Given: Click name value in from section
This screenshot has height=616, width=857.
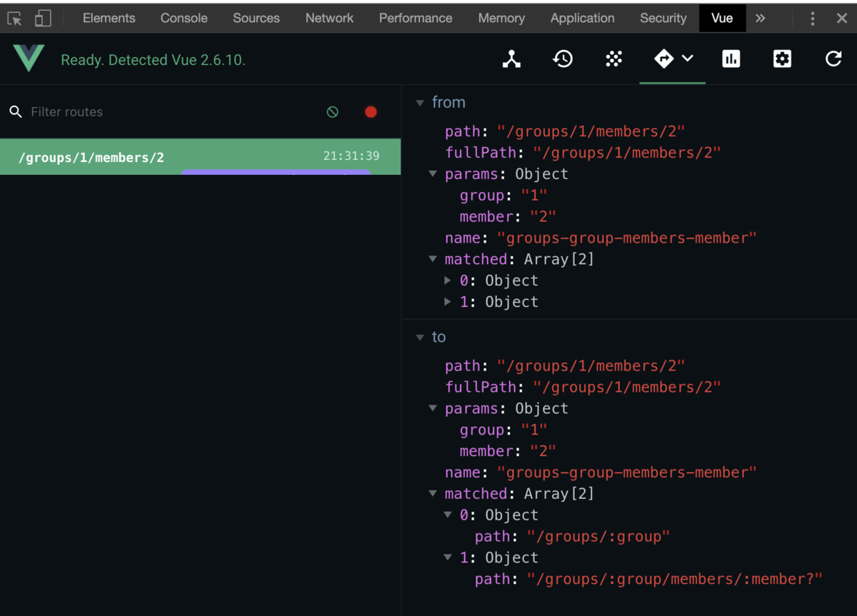Looking at the screenshot, I should (x=626, y=238).
